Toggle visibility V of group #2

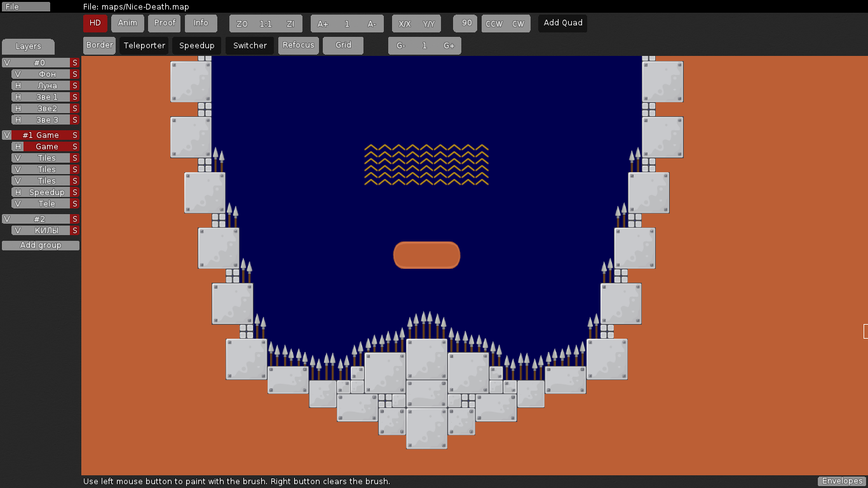tap(6, 219)
